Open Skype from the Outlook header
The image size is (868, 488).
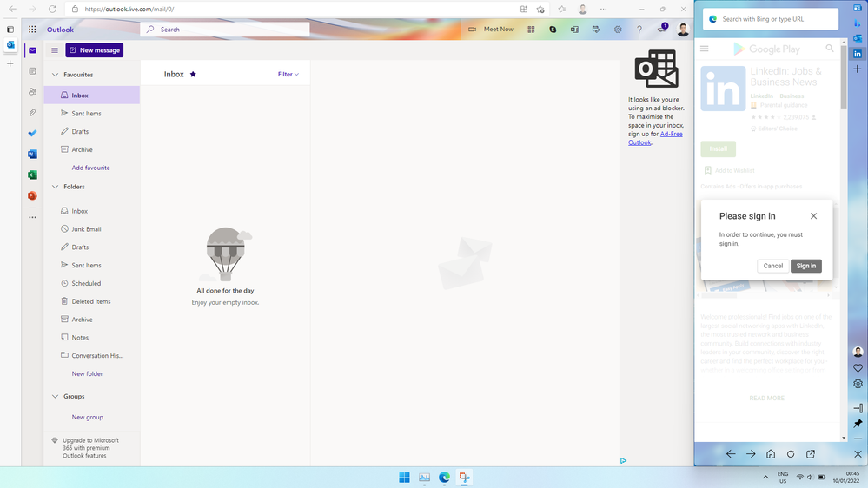(553, 30)
